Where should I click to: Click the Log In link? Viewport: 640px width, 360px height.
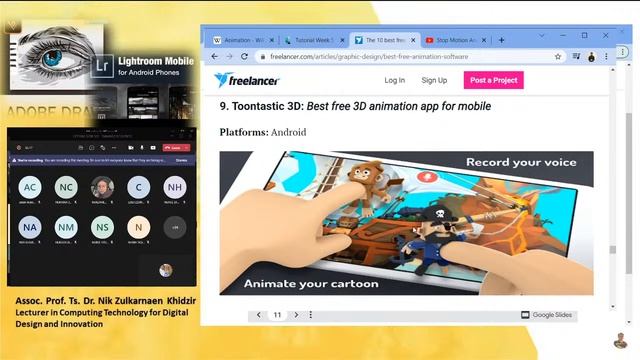coord(394,80)
